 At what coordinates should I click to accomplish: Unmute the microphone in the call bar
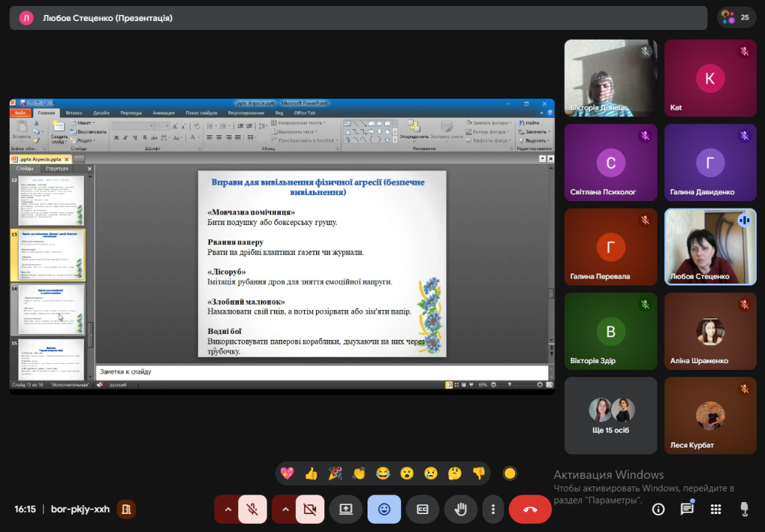pos(253,509)
